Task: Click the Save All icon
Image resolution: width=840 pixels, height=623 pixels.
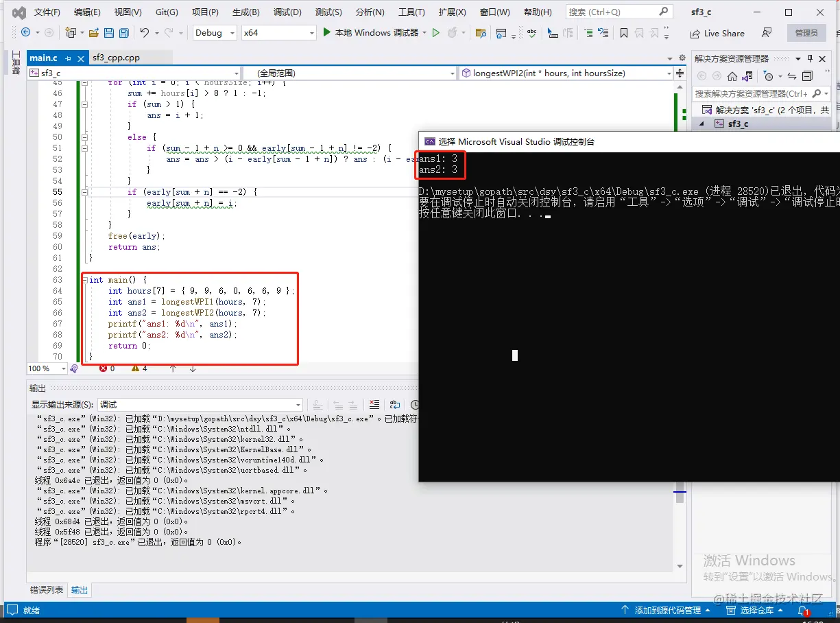Action: tap(123, 32)
